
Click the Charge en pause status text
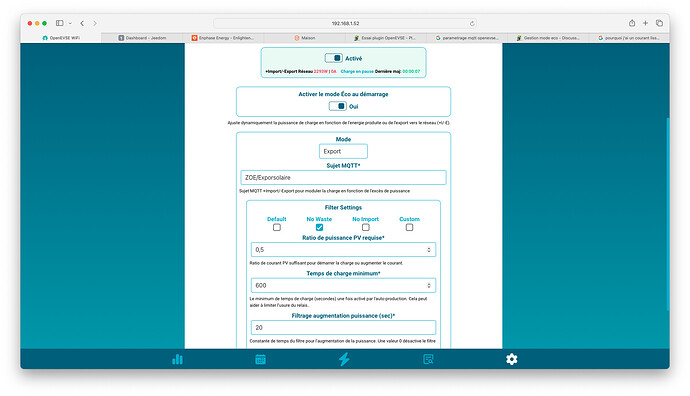[x=357, y=71]
